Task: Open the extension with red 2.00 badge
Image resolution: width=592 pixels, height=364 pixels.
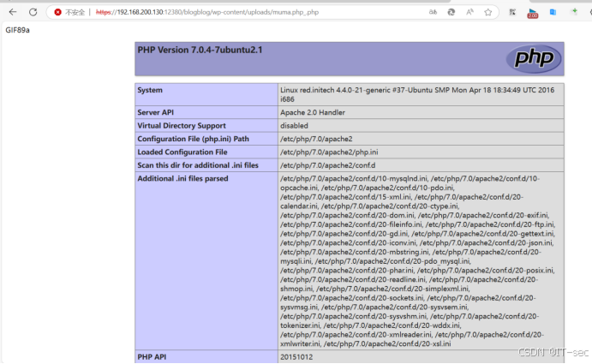Action: [x=533, y=13]
